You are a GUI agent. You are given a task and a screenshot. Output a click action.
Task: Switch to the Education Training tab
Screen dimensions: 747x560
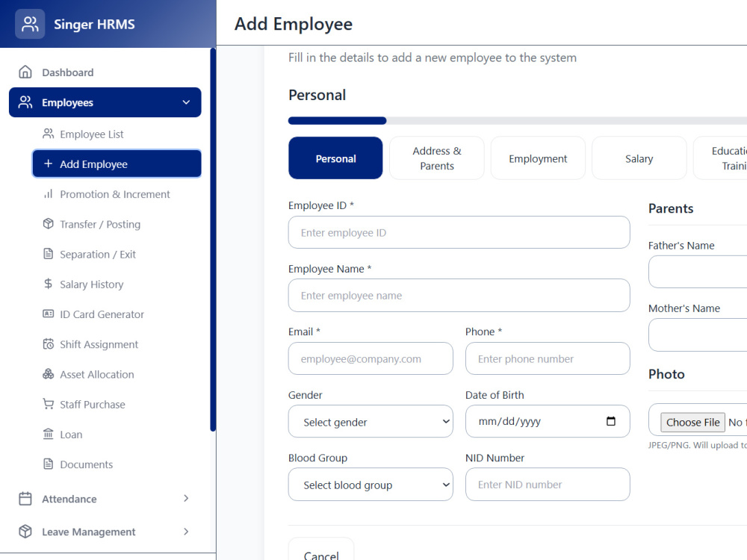(720, 158)
